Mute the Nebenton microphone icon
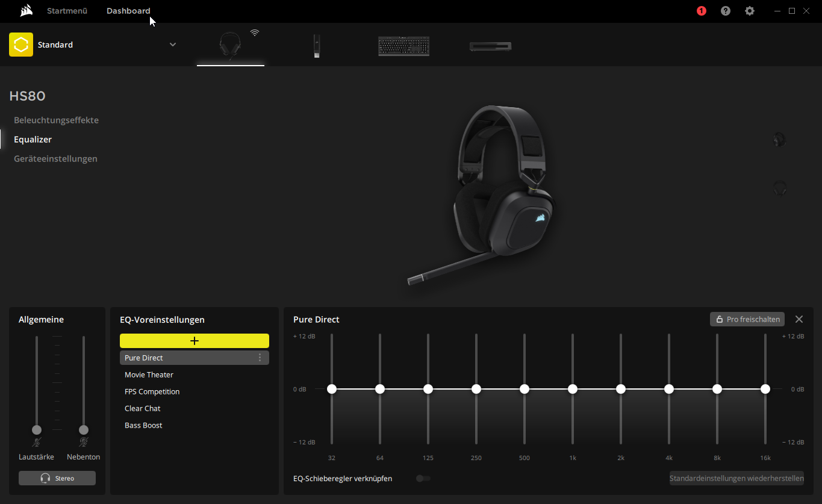Image resolution: width=822 pixels, height=504 pixels. pos(84,443)
